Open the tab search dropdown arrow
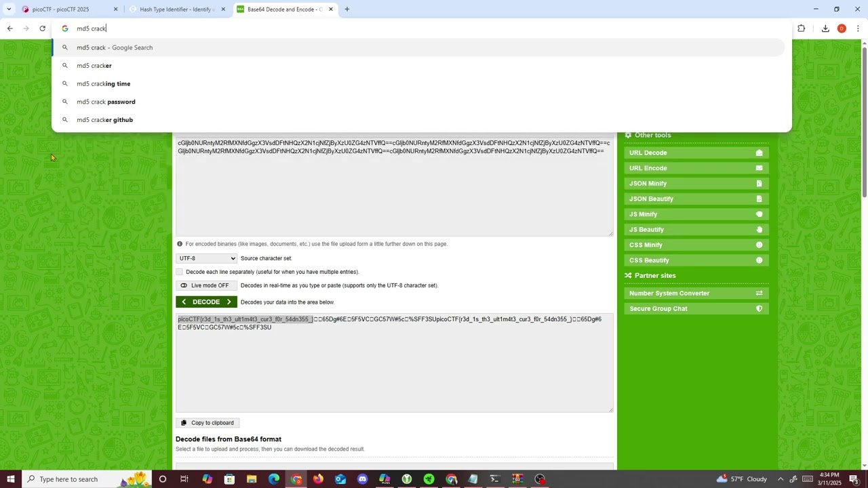 click(x=9, y=9)
